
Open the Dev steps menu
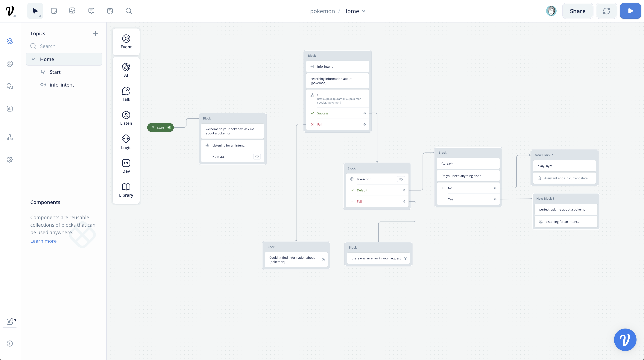coord(126,166)
